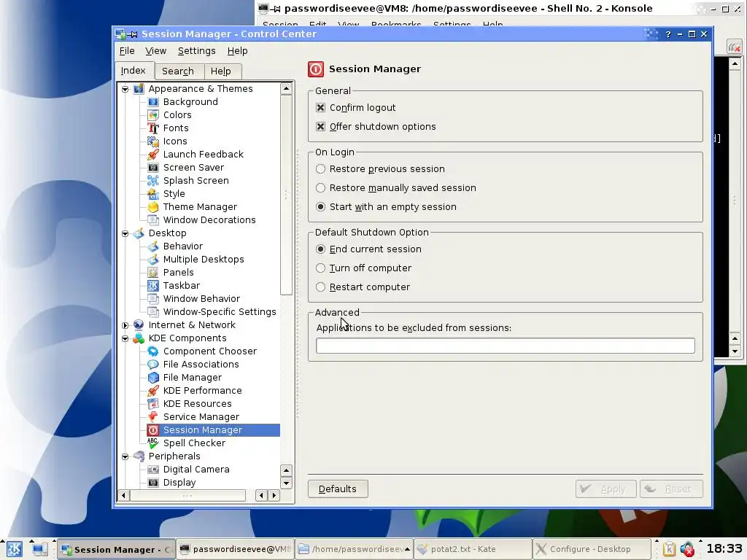Open Control Center Help menu
This screenshot has width=747, height=560.
click(x=237, y=51)
